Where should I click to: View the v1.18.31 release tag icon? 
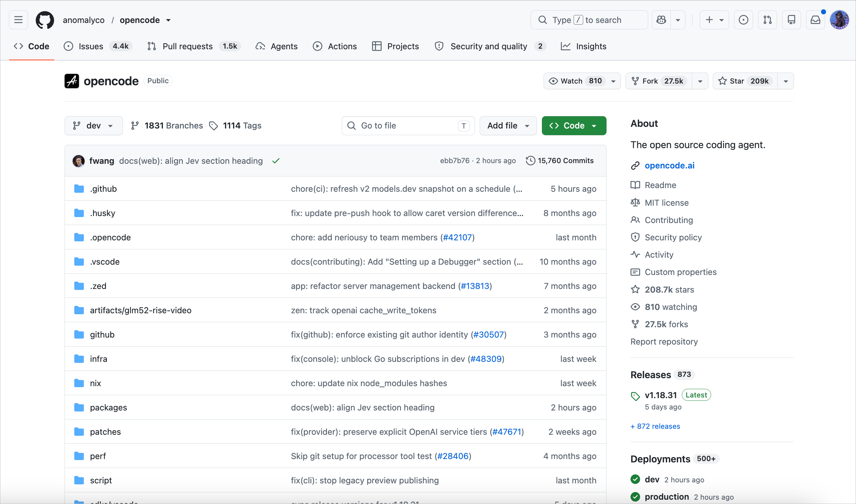pyautogui.click(x=635, y=396)
